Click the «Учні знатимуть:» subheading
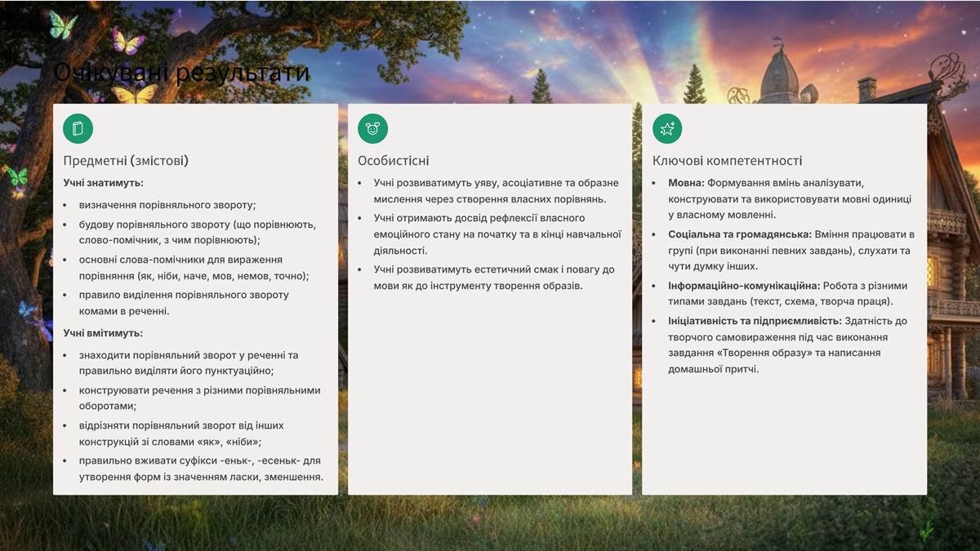980x551 pixels. tap(104, 183)
